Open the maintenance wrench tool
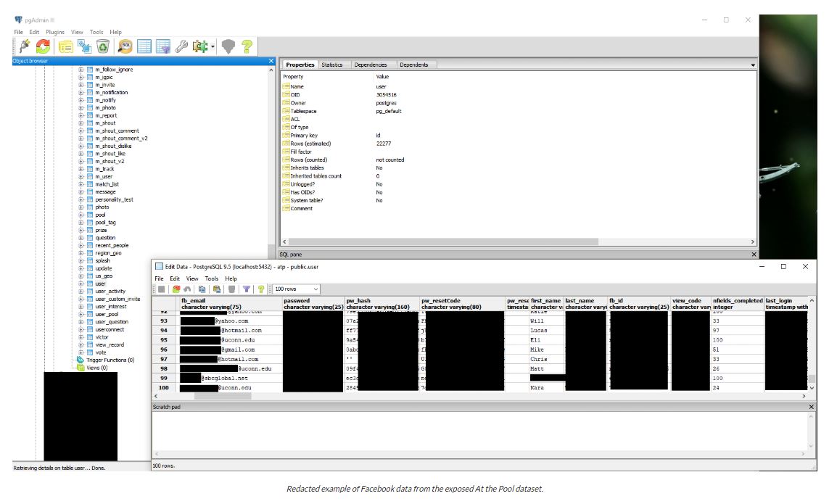Image resolution: width=837 pixels, height=504 pixels. click(181, 46)
